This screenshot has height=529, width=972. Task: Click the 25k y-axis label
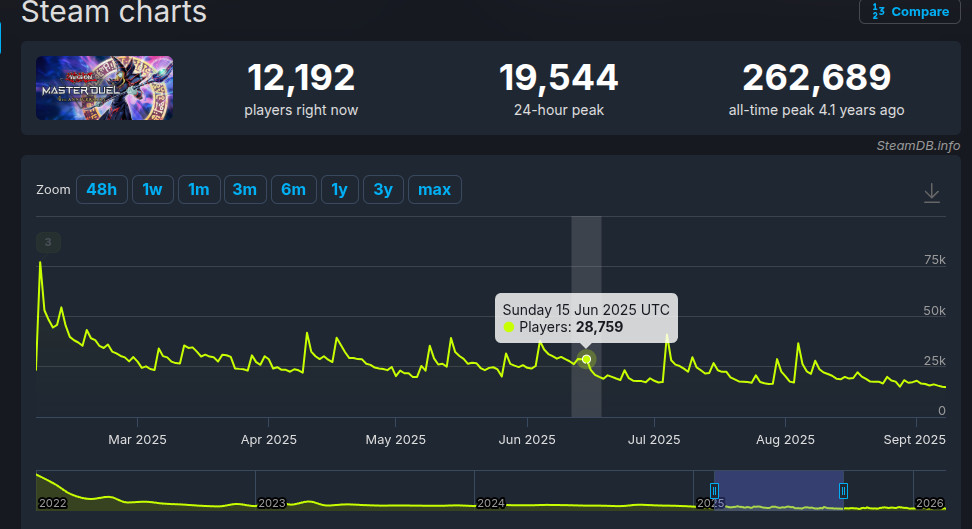tap(935, 361)
